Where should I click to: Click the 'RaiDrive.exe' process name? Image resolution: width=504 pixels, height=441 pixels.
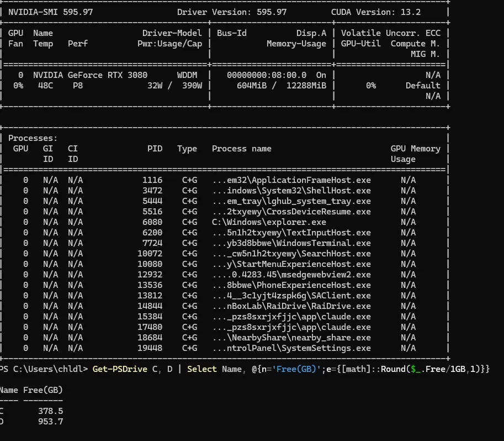click(x=343, y=306)
